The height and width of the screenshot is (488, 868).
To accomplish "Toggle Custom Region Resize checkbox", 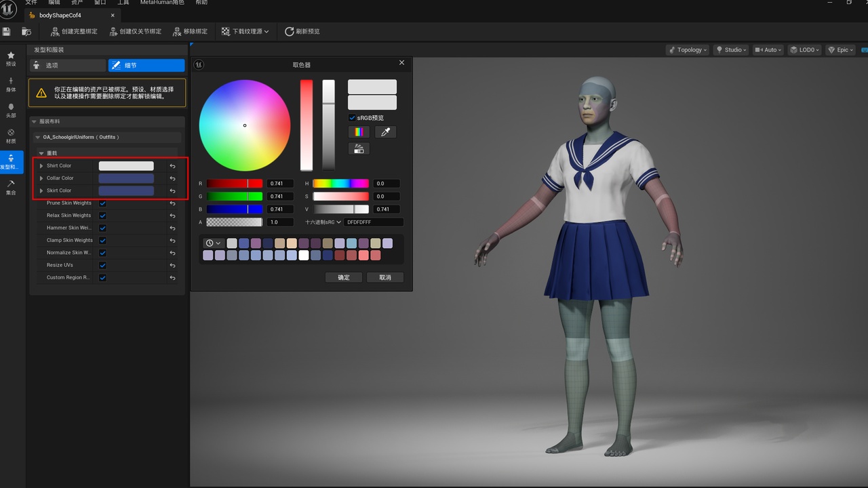I will (x=103, y=278).
